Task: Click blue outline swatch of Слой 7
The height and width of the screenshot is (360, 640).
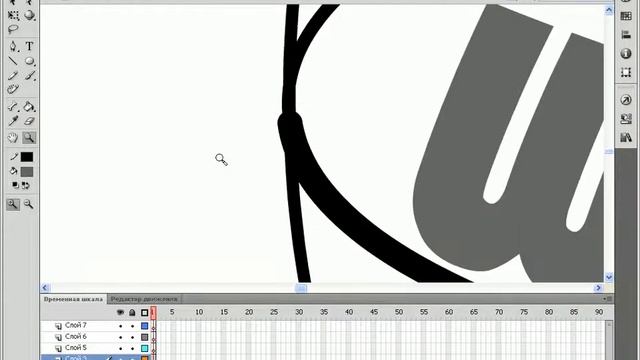Action: (x=144, y=326)
